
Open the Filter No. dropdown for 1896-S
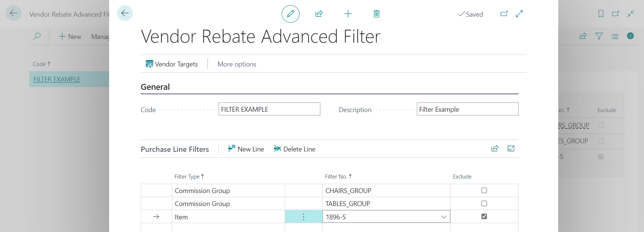[x=444, y=217]
